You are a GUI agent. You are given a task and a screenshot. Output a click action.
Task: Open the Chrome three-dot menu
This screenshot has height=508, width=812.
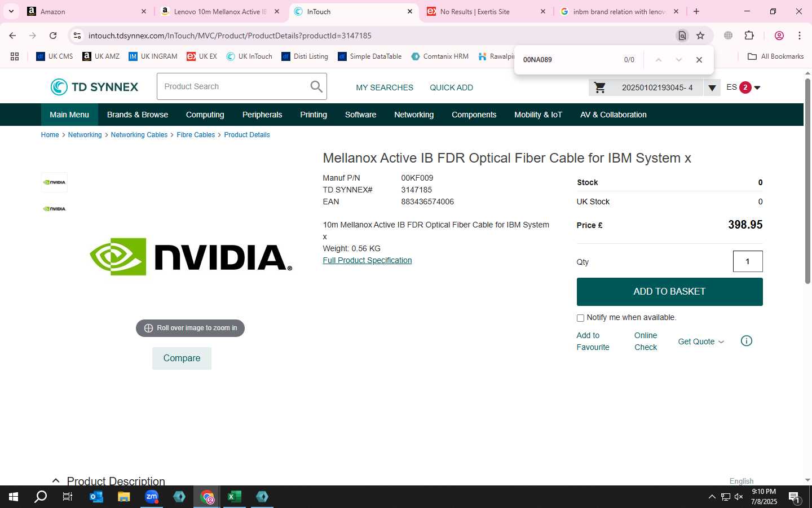point(800,36)
